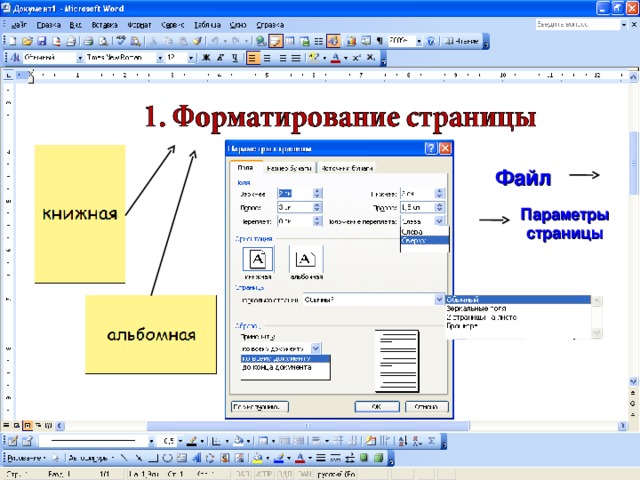Click the Верхнее margin value field

coord(294,193)
